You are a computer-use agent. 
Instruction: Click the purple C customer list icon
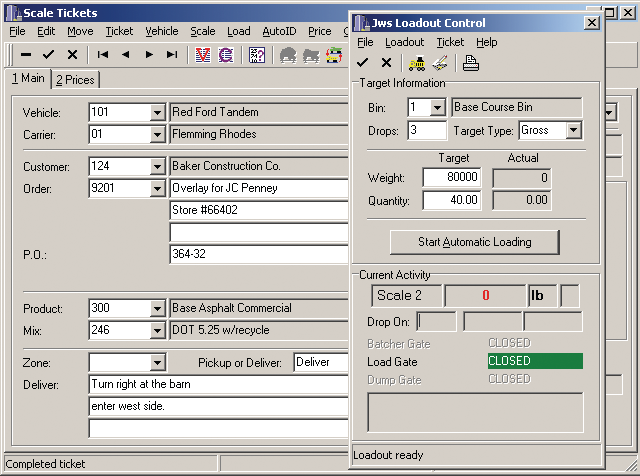(x=226, y=55)
